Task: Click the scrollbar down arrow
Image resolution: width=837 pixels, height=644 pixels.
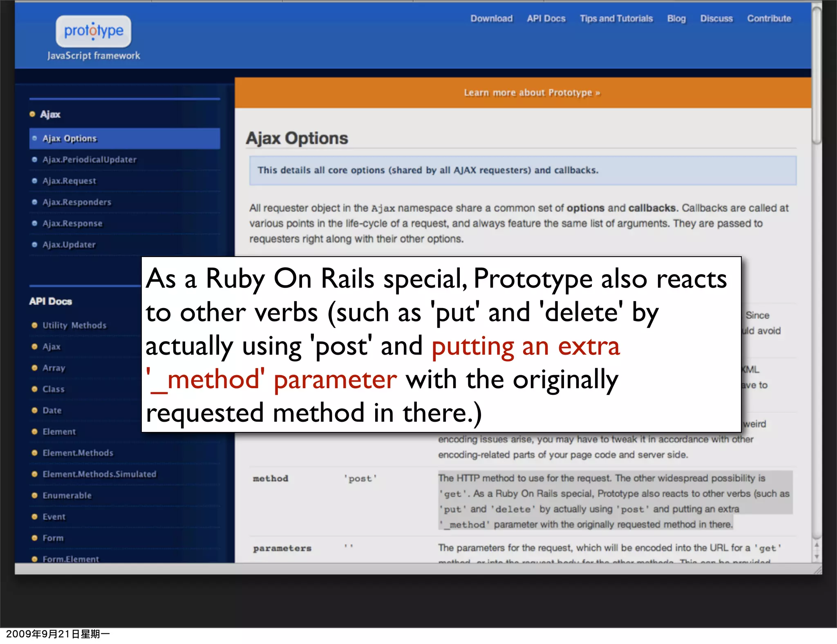Action: pos(817,556)
